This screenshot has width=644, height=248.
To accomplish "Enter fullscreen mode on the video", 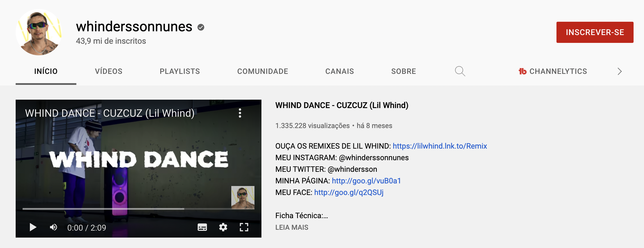I will [244, 227].
